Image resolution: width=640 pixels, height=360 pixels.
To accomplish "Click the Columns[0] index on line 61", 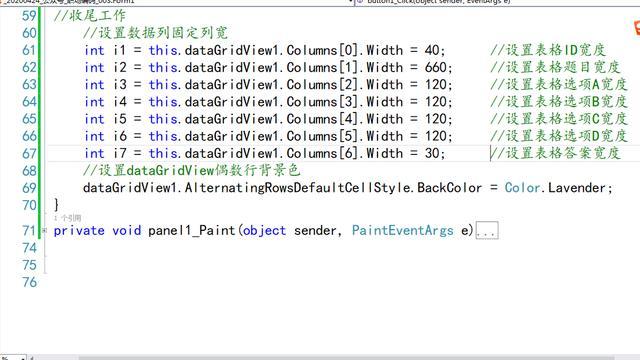I will point(325,50).
